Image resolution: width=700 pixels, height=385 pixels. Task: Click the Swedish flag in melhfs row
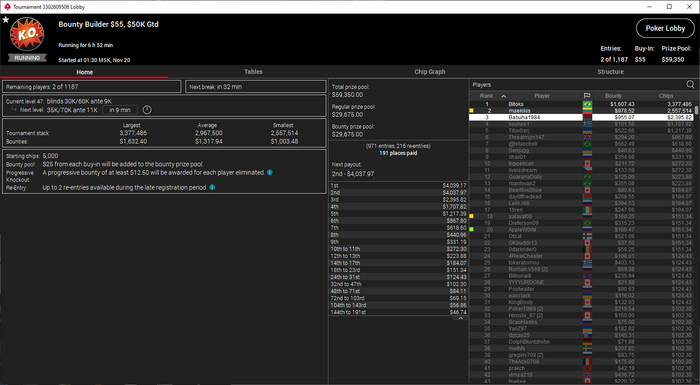tap(587, 348)
